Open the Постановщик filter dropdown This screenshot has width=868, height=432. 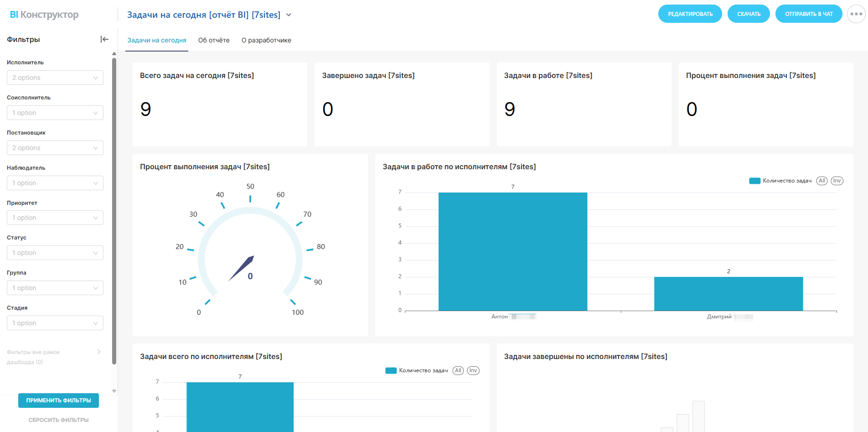pyautogui.click(x=55, y=148)
